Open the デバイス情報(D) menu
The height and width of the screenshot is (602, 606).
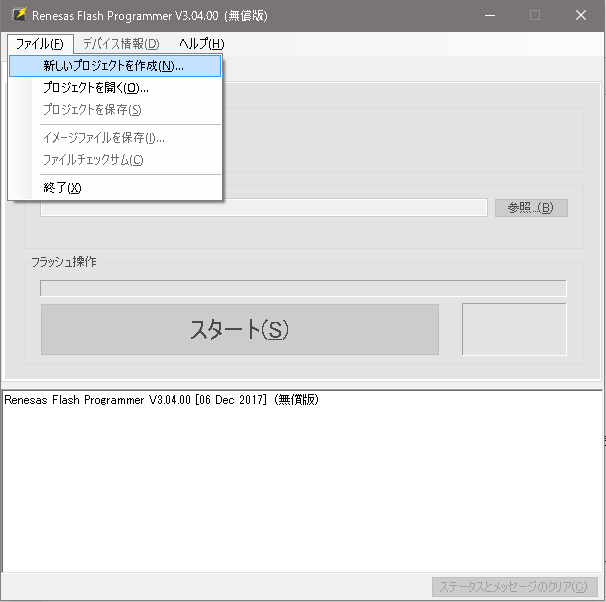click(121, 44)
